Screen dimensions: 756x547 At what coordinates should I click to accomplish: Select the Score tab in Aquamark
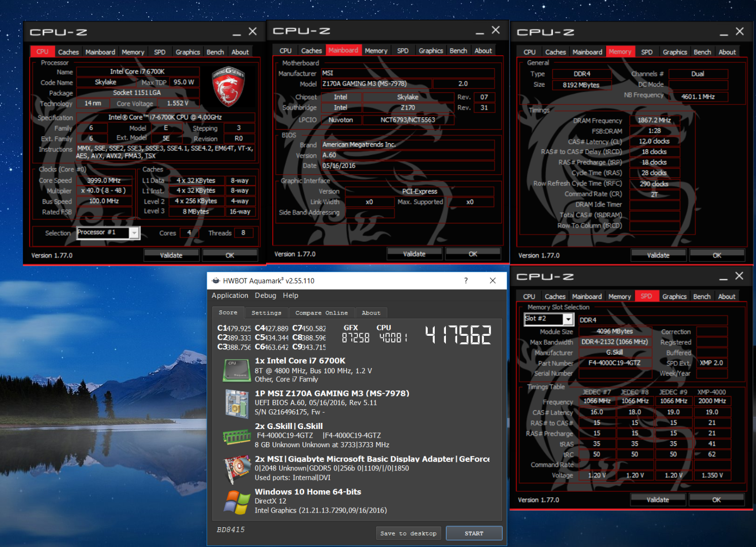tap(228, 312)
